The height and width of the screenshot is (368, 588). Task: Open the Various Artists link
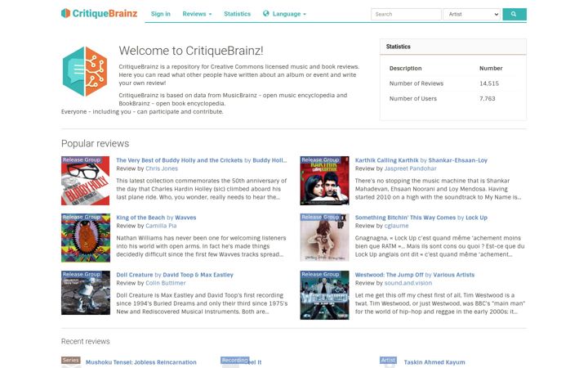coord(453,275)
